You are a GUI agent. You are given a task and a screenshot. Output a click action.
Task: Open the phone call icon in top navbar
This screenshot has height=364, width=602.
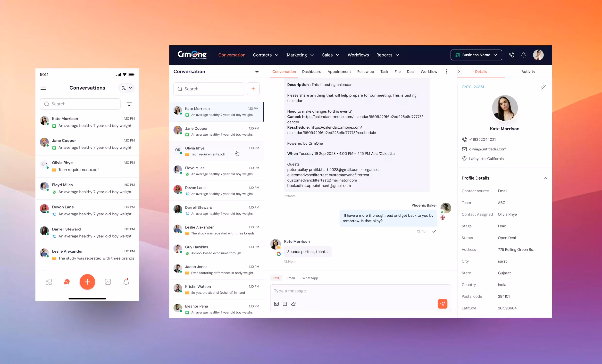point(512,55)
